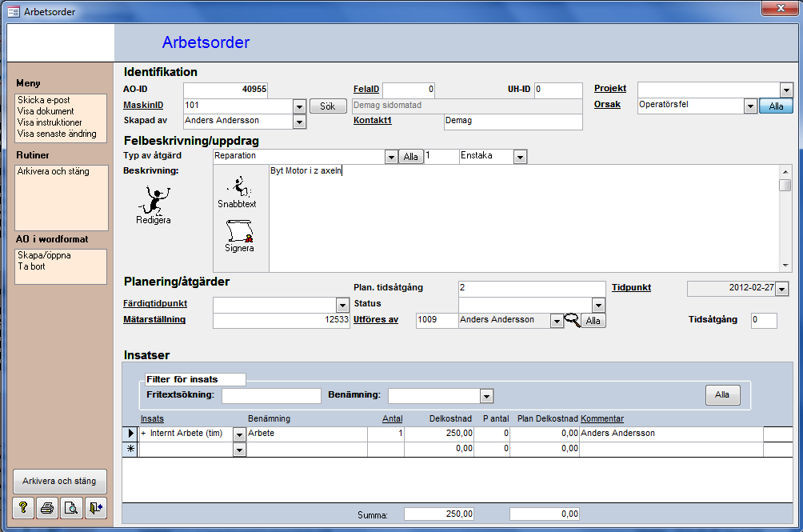Open the Färdigtidpunkt dropdown
Viewport: 803px width, 532px height.
(342, 305)
